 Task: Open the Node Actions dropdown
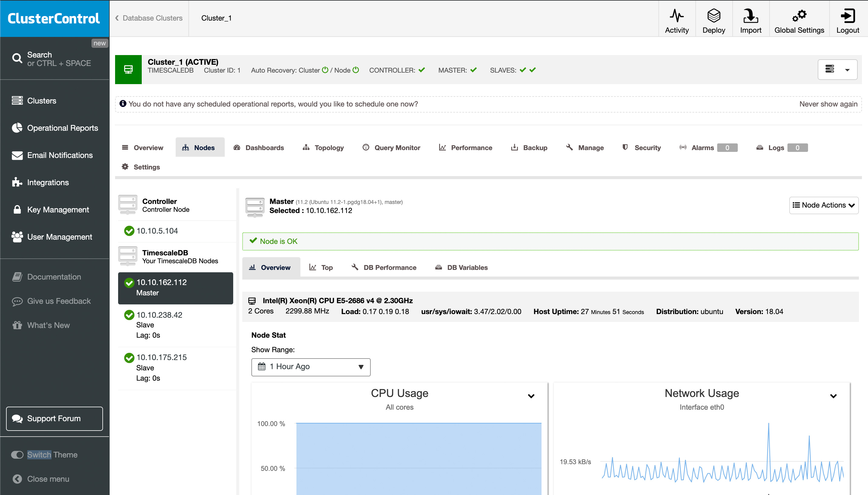pos(824,205)
